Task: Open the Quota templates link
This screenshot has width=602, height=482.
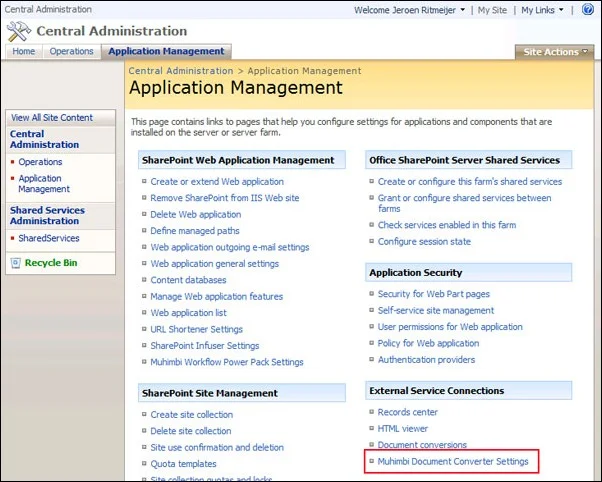Action: click(184, 464)
